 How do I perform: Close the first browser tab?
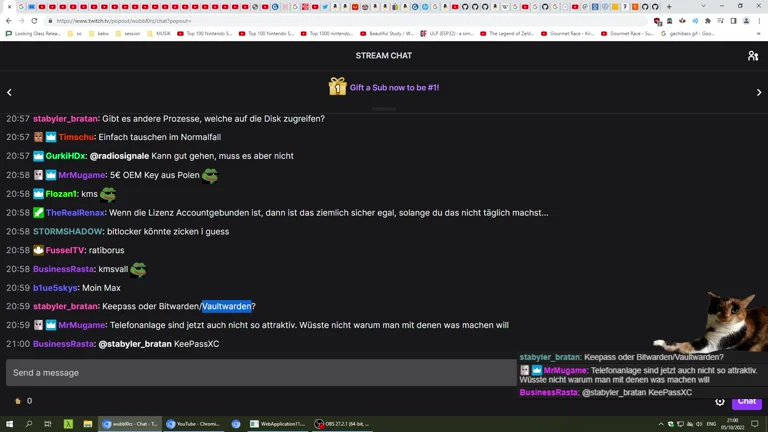[9, 7]
